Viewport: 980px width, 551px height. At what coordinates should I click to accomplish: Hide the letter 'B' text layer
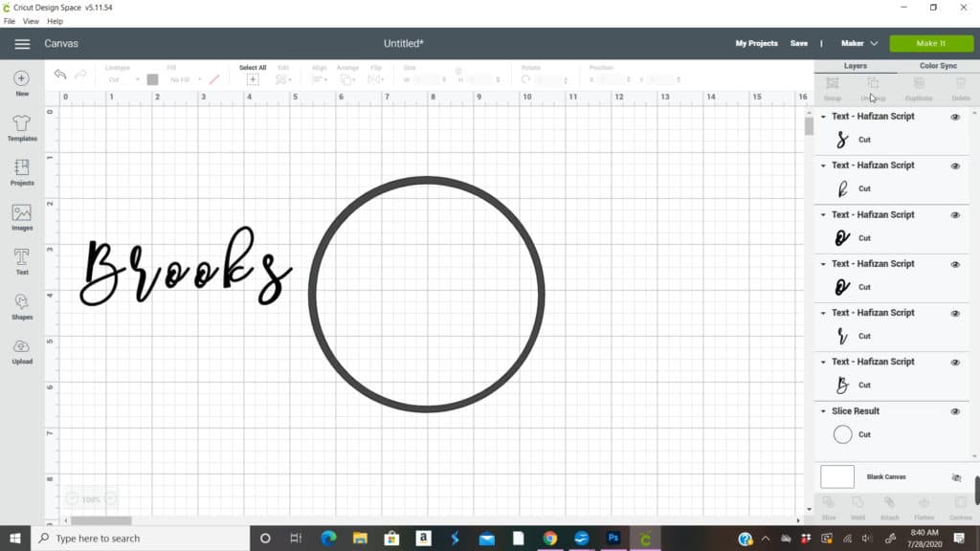955,363
